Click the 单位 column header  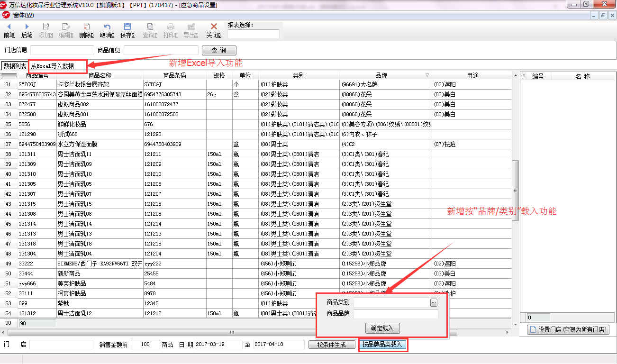tap(245, 75)
